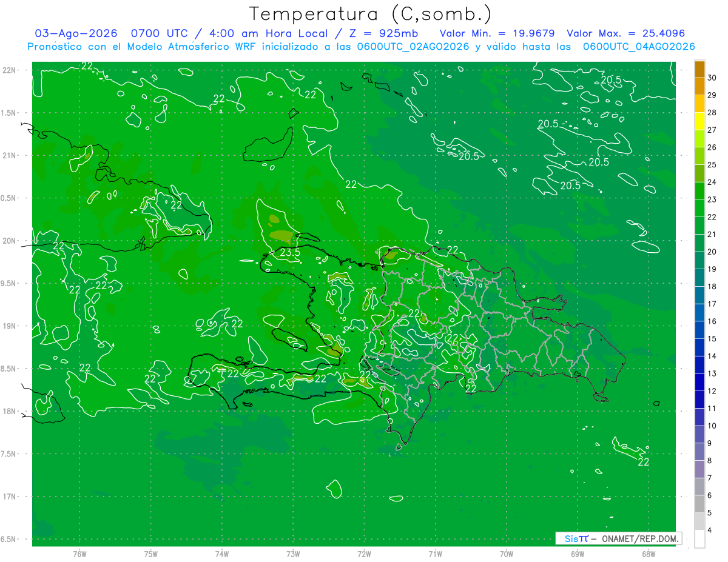Screen dimensions: 728x562
Task: Click the "76W" longitude axis label
Action: pos(80,554)
